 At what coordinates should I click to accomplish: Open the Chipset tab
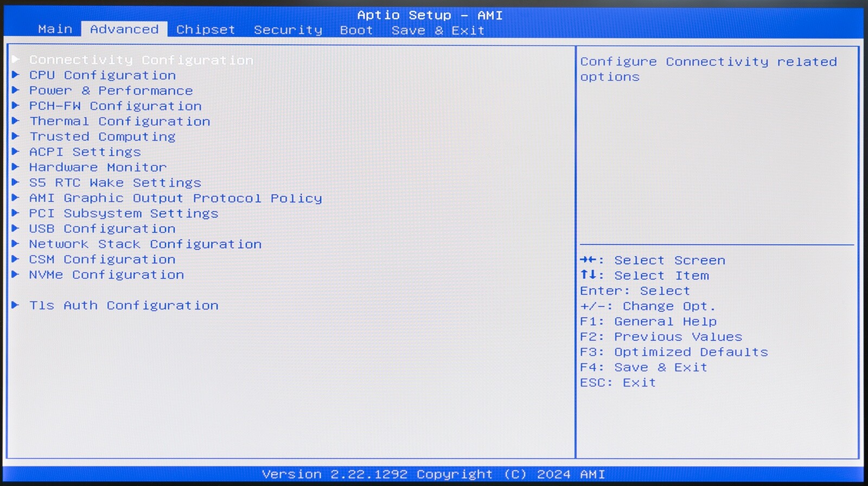(x=206, y=30)
